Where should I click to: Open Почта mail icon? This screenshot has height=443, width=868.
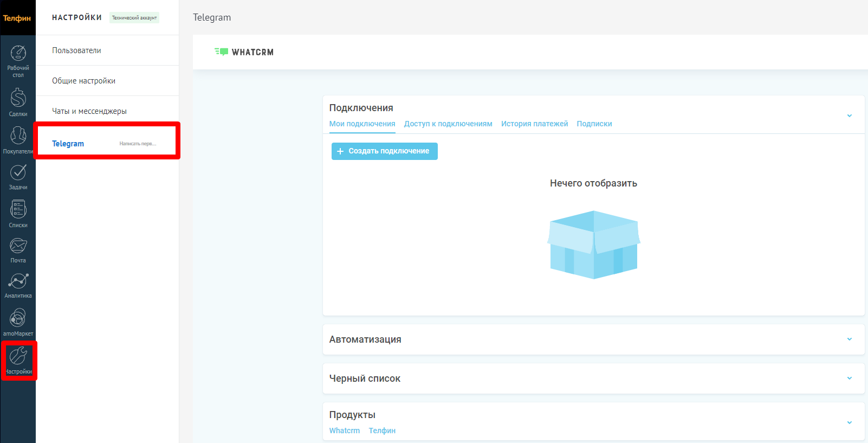(x=18, y=246)
